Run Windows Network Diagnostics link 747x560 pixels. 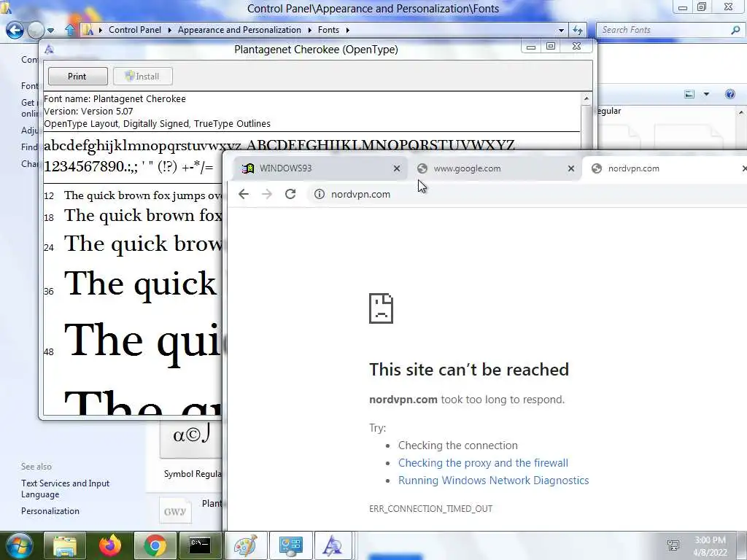click(494, 481)
